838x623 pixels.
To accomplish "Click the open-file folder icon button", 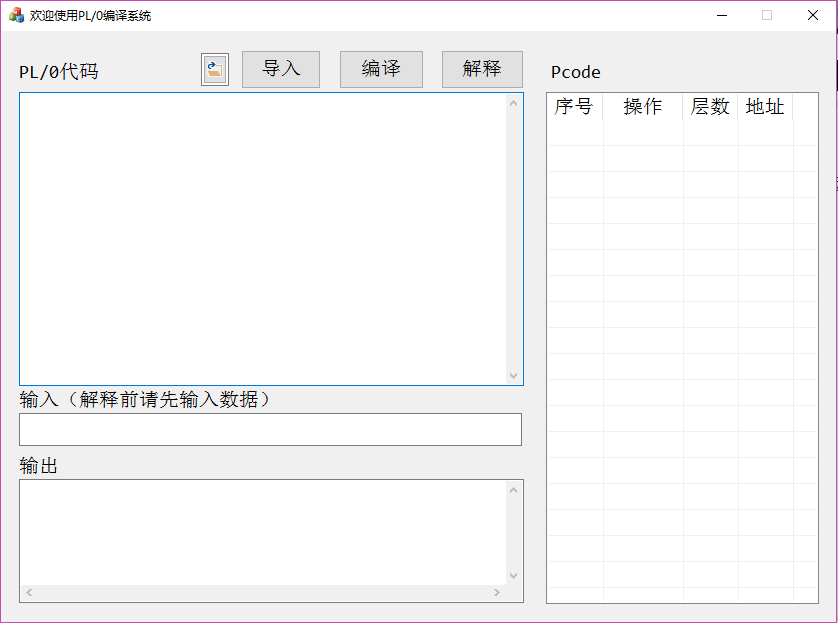I will 215,69.
